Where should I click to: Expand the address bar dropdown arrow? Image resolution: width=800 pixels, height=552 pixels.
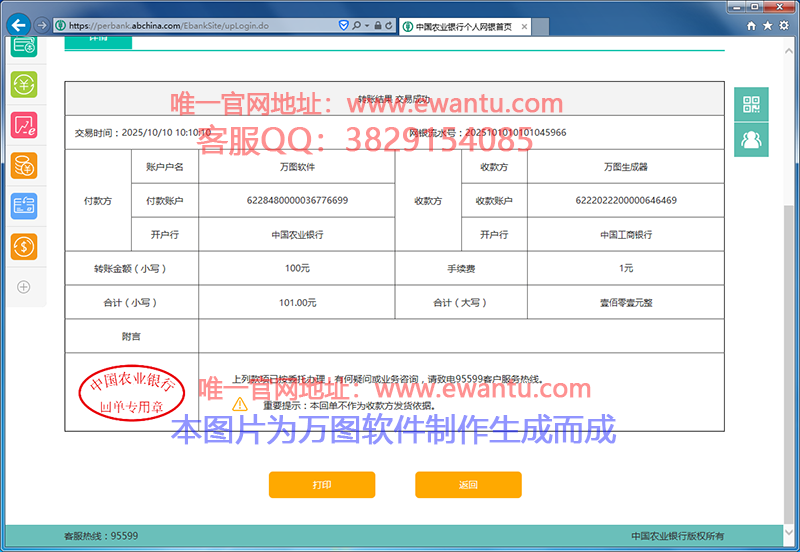click(x=367, y=26)
